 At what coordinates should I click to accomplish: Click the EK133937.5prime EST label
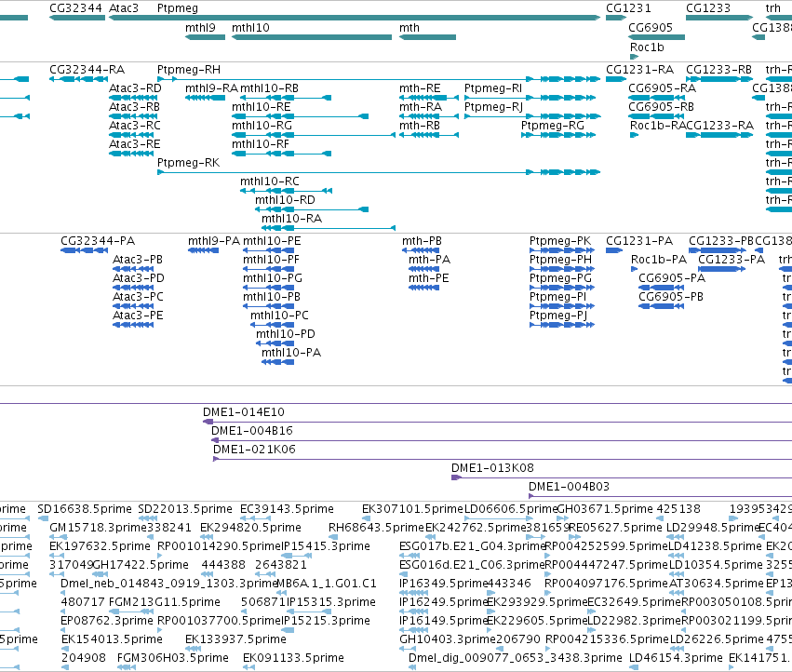click(x=235, y=639)
